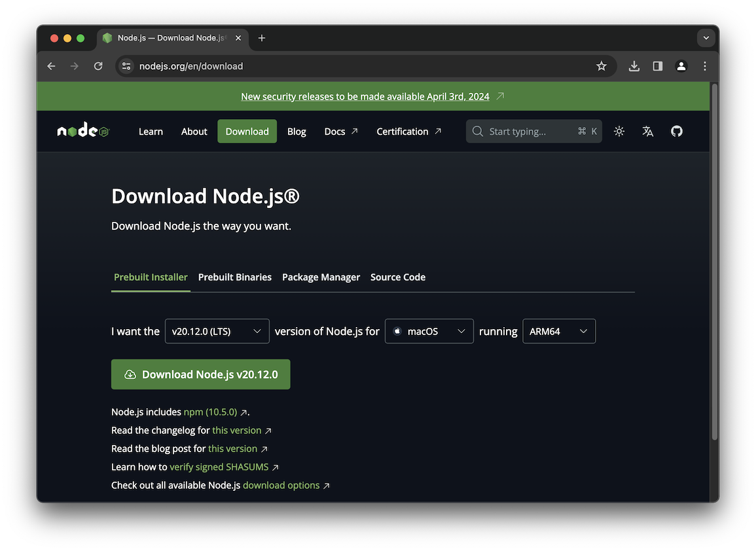This screenshot has width=756, height=551.
Task: Click Download Node.js v20.12.0 button
Action: (200, 374)
